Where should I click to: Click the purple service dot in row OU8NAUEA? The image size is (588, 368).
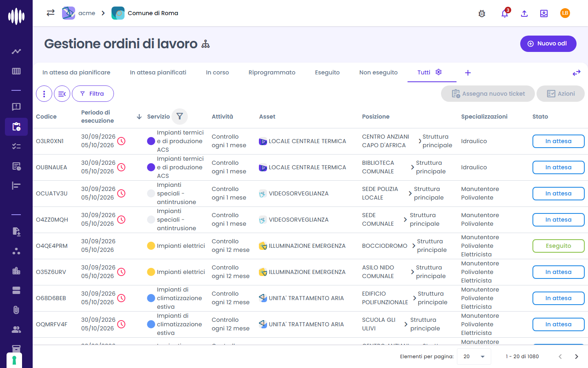(151, 167)
